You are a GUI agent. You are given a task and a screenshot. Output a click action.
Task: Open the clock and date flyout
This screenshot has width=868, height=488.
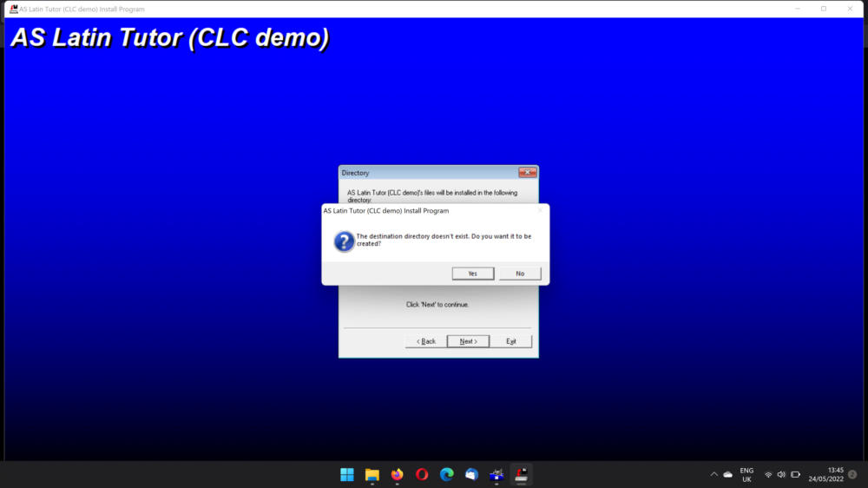pyautogui.click(x=828, y=474)
